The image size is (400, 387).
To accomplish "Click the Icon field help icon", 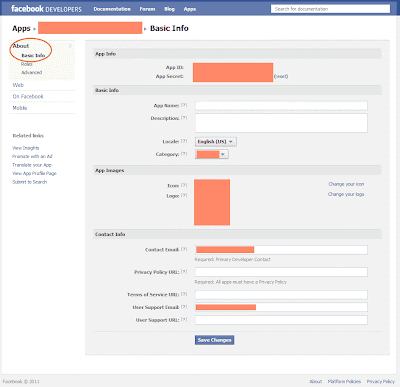I will click(x=184, y=185).
